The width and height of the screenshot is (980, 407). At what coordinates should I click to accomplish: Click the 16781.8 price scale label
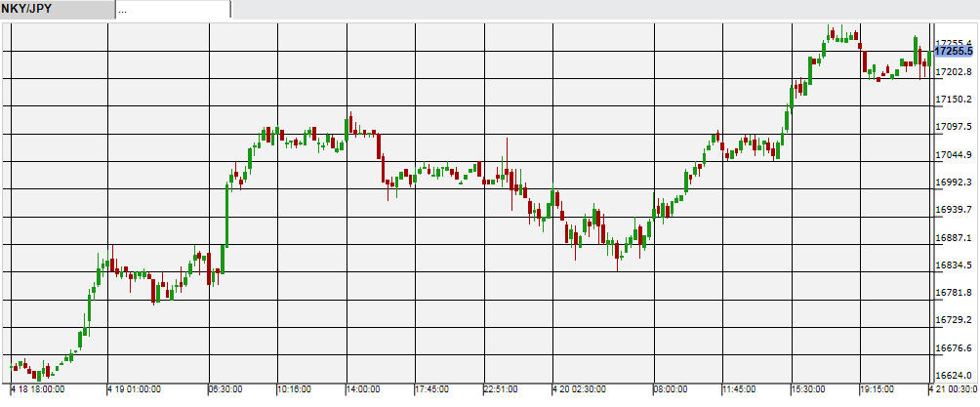pos(954,293)
